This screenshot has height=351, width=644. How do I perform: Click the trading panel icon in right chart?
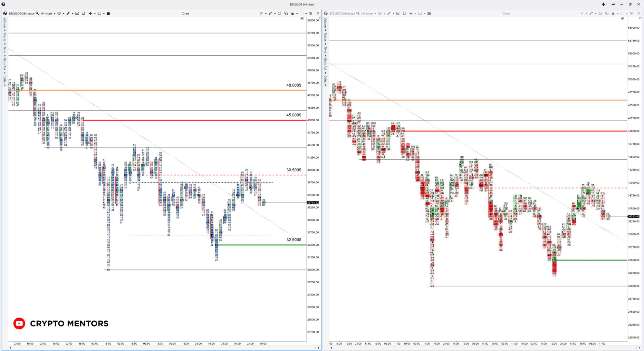(404, 14)
